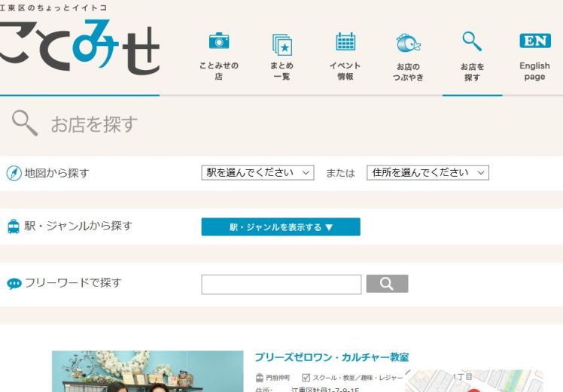Open the お店のつぶやき fish icon
563x392 pixels.
tap(408, 43)
